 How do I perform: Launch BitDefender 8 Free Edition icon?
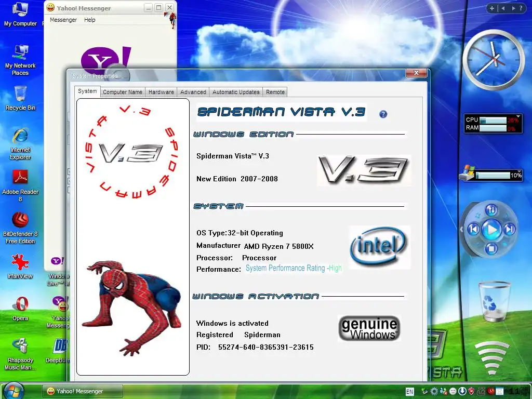pyautogui.click(x=20, y=228)
